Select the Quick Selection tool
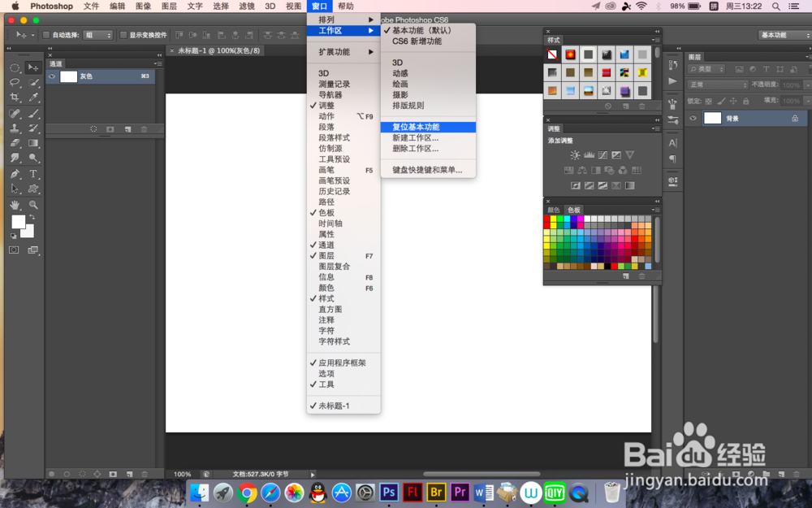Image resolution: width=812 pixels, height=508 pixels. pyautogui.click(x=33, y=82)
